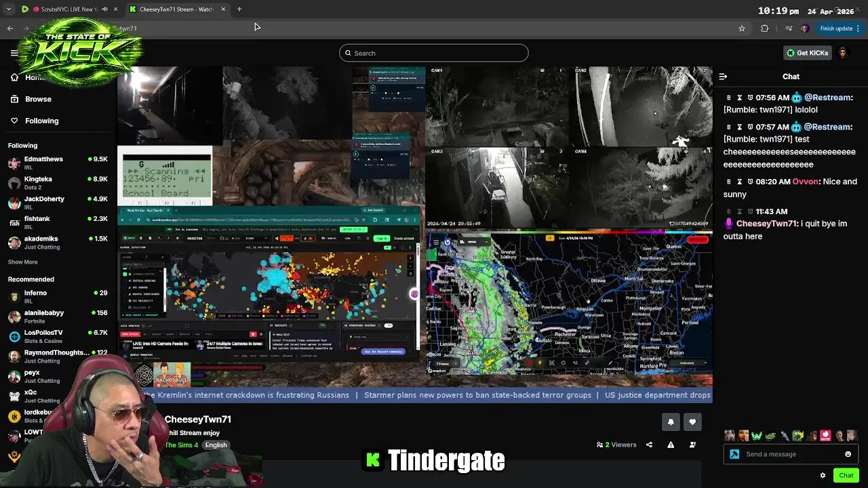
Task: Click the share stream icon
Action: coord(649,445)
